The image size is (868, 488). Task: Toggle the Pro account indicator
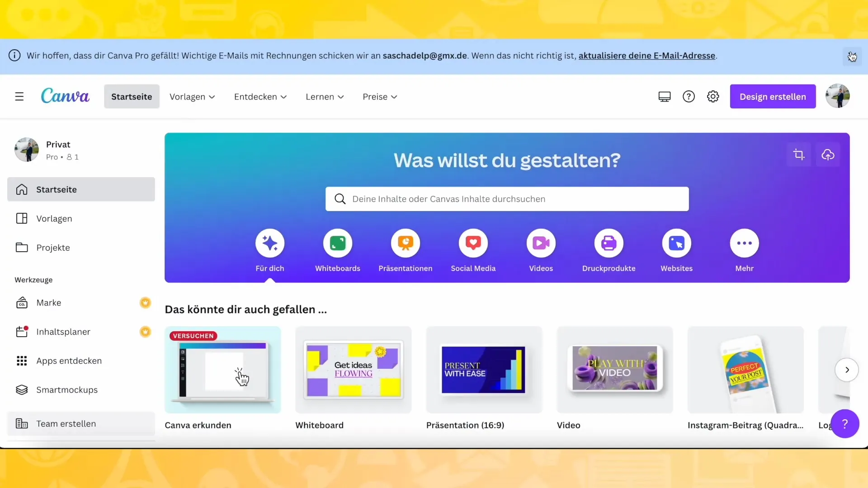point(52,157)
